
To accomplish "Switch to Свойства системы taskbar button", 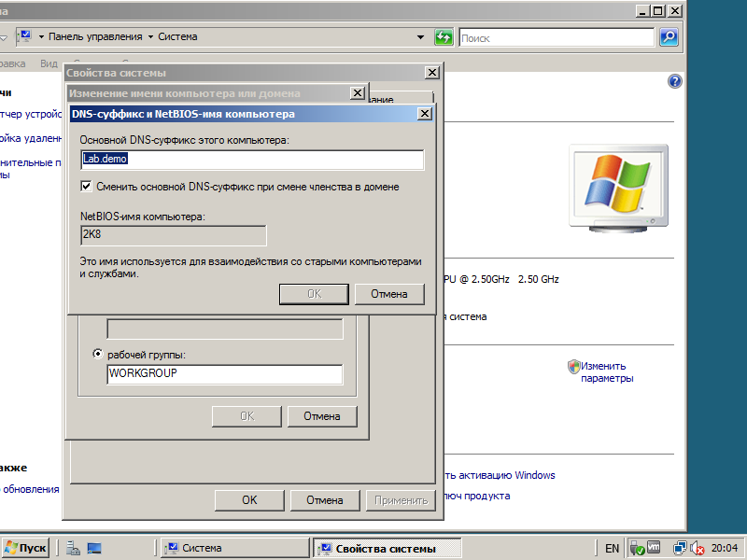I will [x=387, y=548].
